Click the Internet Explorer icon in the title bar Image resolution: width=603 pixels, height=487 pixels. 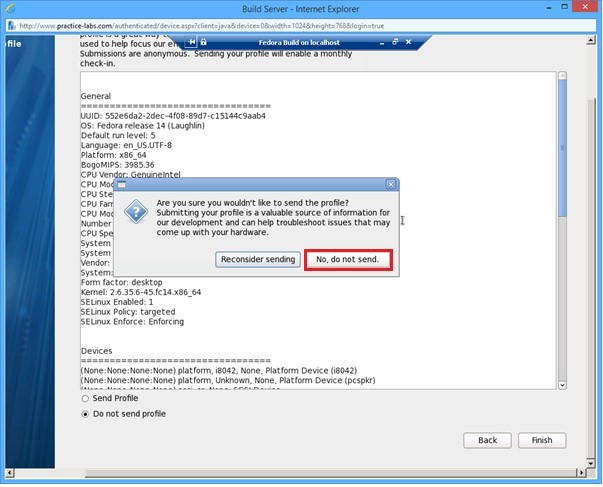9,7
